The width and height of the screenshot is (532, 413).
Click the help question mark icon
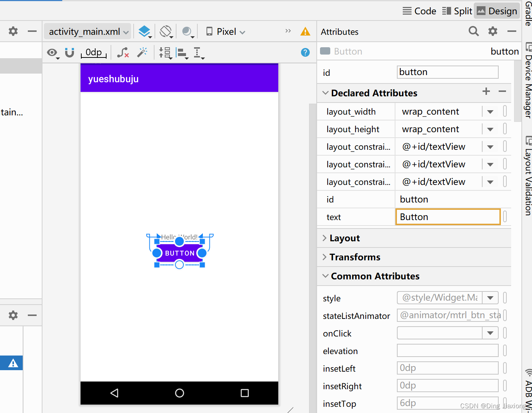(305, 52)
